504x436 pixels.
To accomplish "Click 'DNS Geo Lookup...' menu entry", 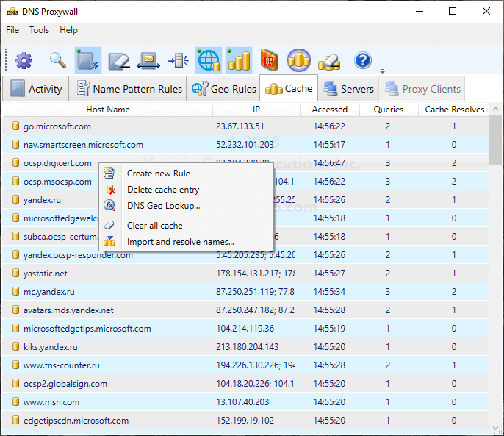I will point(163,206).
